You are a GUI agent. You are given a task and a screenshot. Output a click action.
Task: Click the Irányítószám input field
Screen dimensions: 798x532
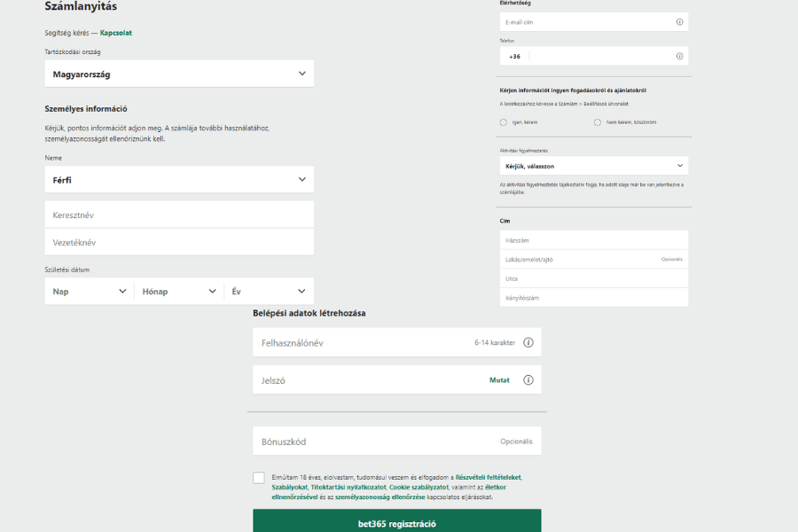click(x=594, y=297)
